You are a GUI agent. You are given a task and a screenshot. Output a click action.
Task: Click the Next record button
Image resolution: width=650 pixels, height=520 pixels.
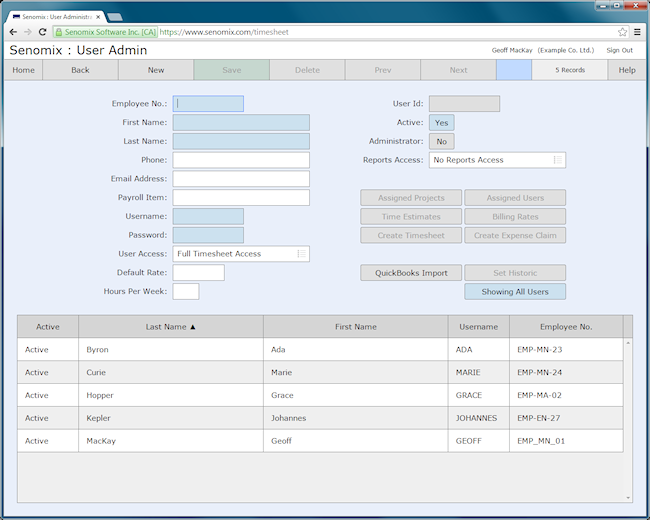(x=458, y=70)
